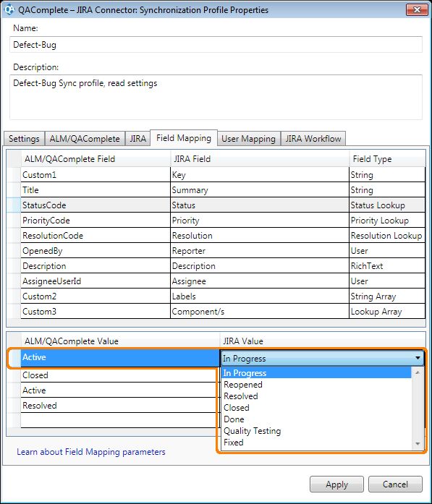The width and height of the screenshot is (432, 504).
Task: Click the Assignee JIRA field cell
Action: (260, 281)
